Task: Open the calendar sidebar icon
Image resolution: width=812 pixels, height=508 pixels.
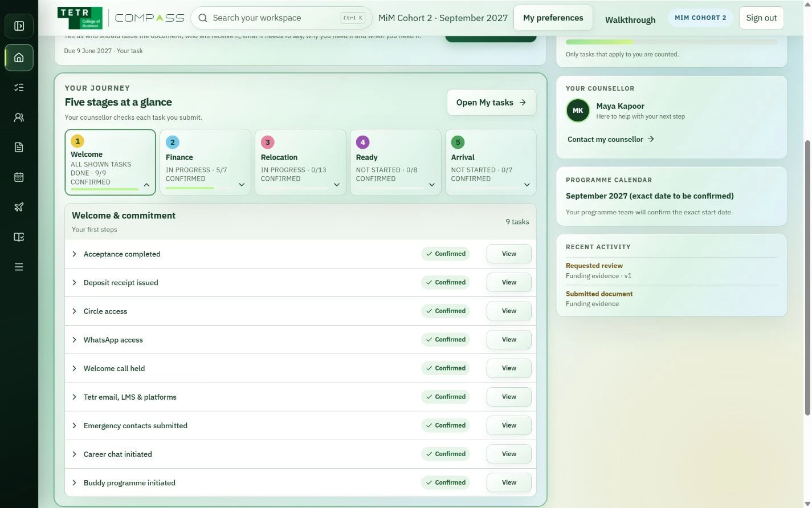Action: (19, 177)
